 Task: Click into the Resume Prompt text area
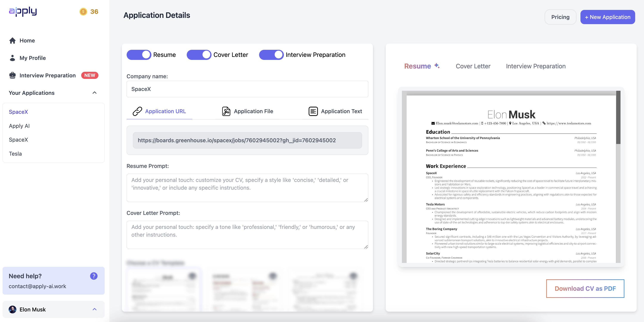tap(247, 188)
